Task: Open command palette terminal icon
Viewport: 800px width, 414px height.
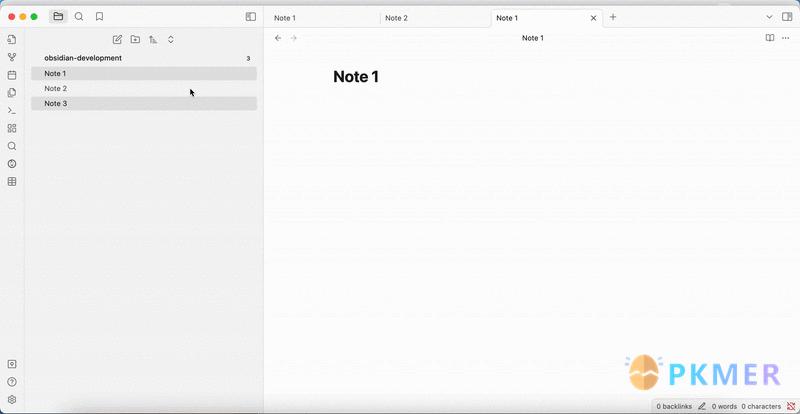Action: coord(12,111)
